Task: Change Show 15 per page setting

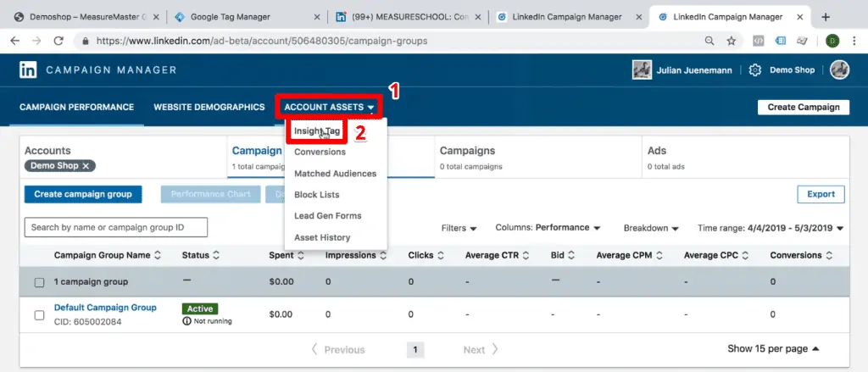Action: pos(773,349)
